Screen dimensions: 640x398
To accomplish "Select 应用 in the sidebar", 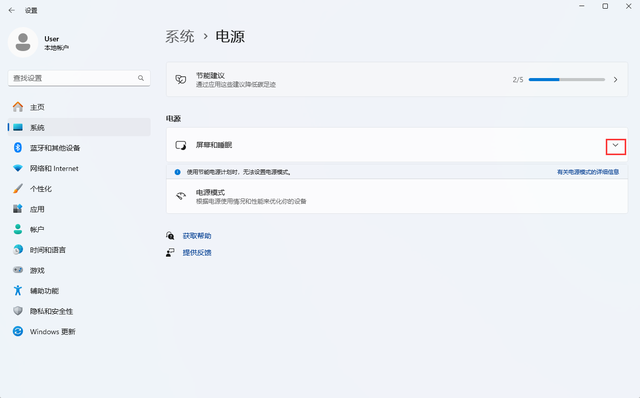I will [79, 209].
